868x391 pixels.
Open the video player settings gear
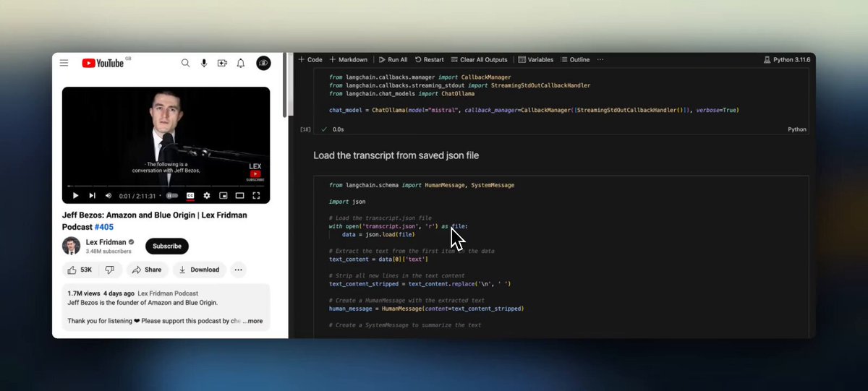click(x=207, y=195)
